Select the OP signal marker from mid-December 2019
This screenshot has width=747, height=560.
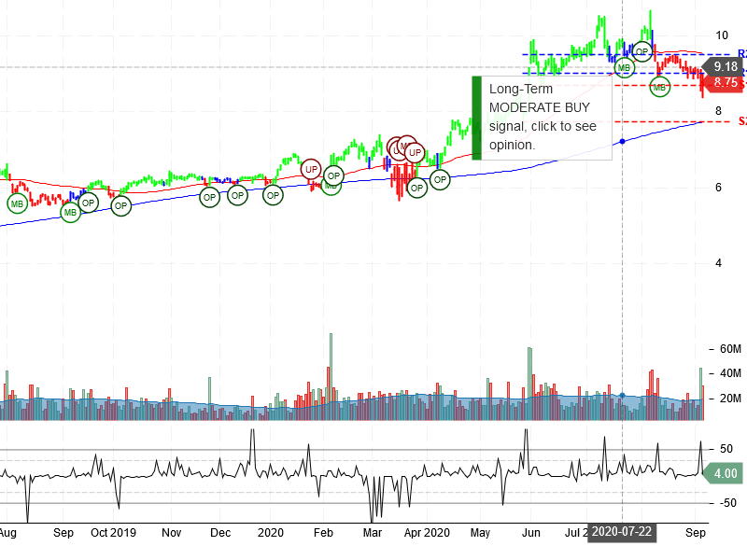coord(238,195)
